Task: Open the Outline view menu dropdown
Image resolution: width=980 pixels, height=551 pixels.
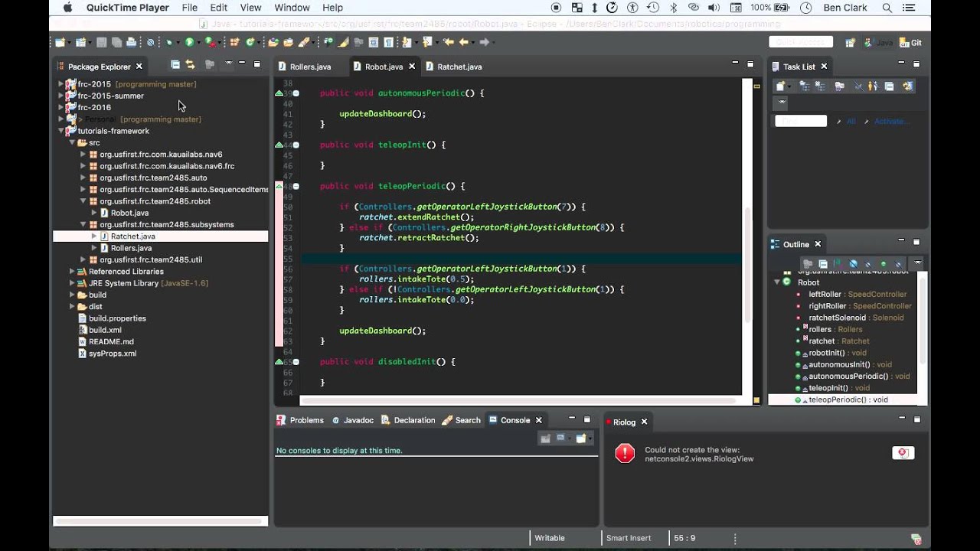Action: click(x=918, y=264)
